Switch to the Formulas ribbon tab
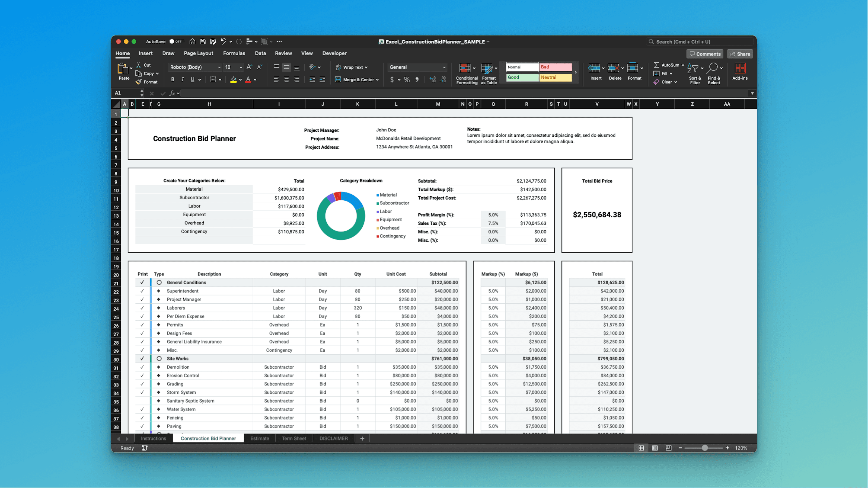 point(234,53)
